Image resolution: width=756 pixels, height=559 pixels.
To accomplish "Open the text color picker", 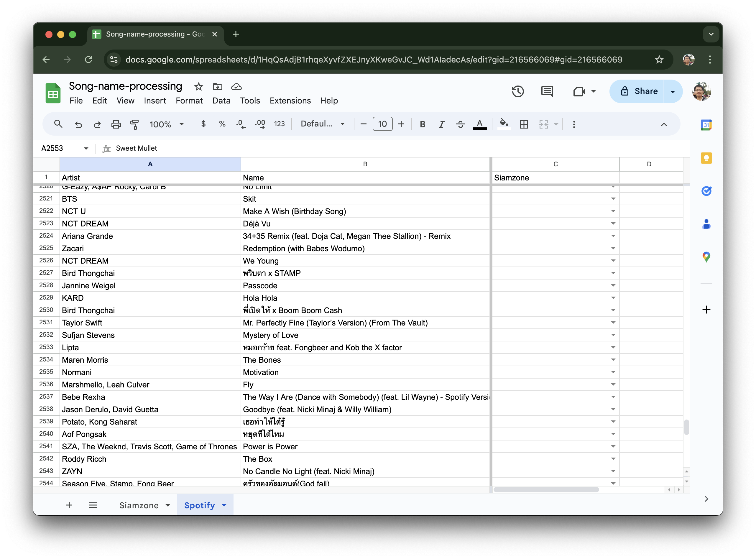I will 479,124.
